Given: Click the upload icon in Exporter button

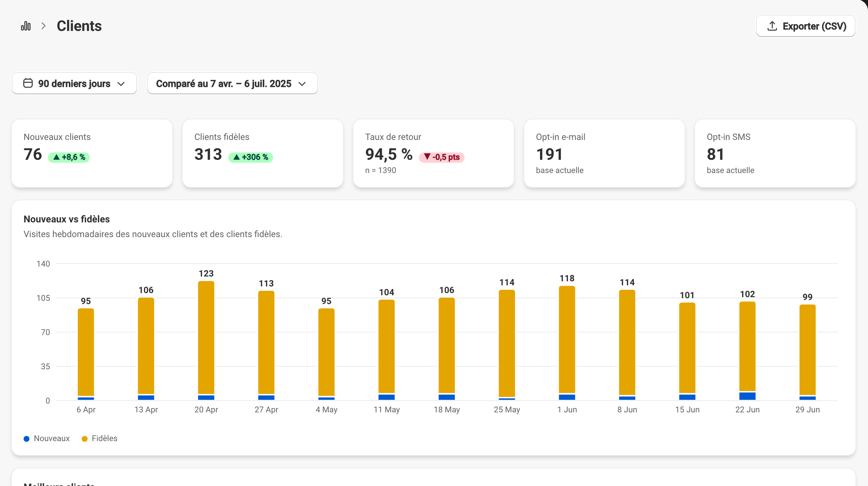Looking at the screenshot, I should pos(772,26).
